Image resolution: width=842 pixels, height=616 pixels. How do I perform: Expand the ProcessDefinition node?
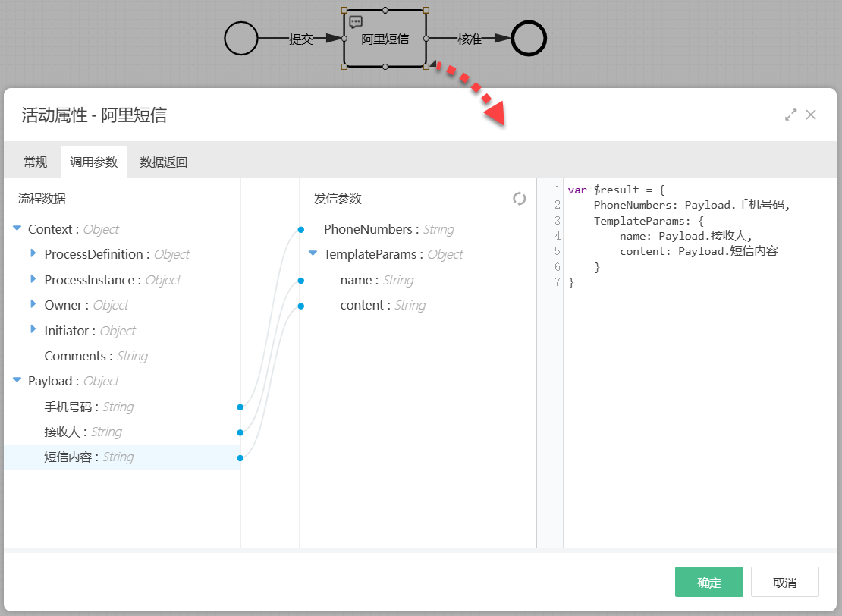[x=33, y=254]
